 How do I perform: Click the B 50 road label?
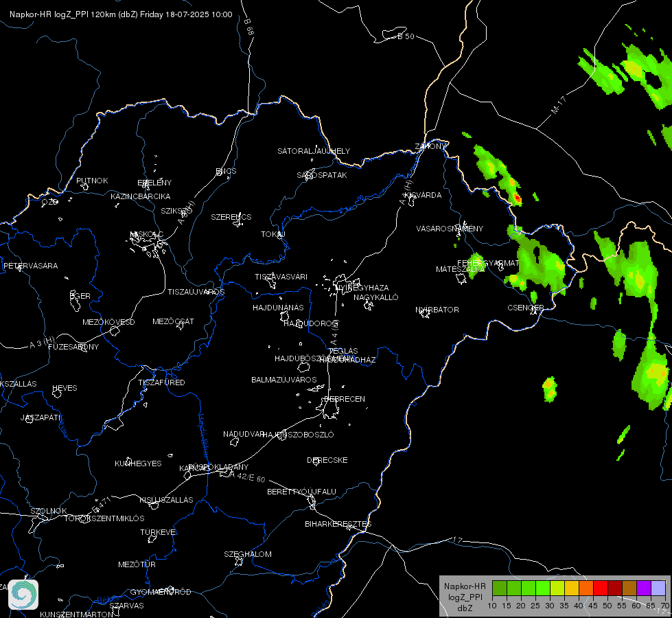[x=406, y=36]
